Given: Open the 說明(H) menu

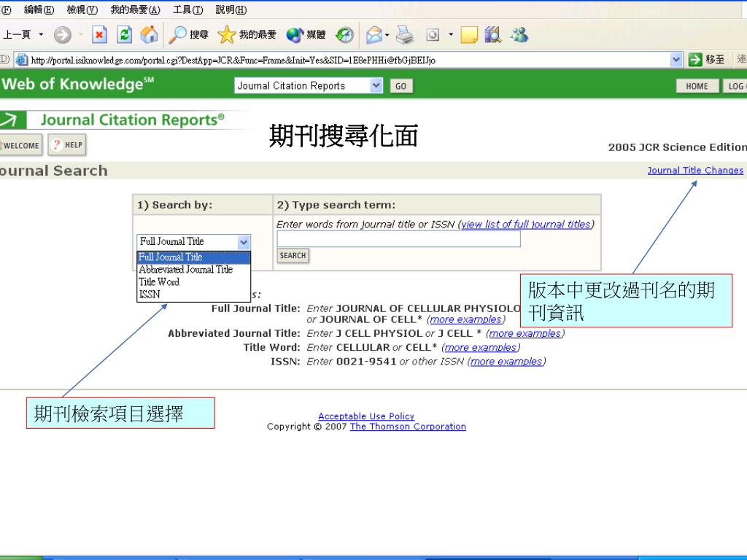Looking at the screenshot, I should 231,9.
